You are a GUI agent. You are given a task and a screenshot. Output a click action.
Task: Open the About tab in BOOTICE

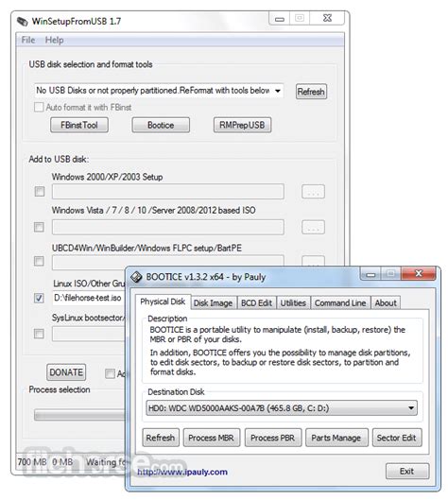[386, 303]
